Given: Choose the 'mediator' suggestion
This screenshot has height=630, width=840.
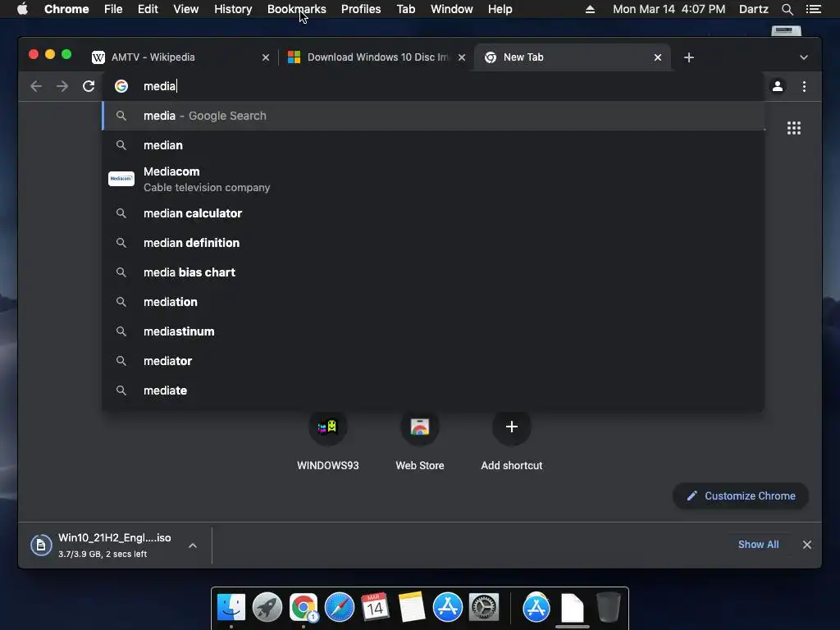Looking at the screenshot, I should click(433, 361).
